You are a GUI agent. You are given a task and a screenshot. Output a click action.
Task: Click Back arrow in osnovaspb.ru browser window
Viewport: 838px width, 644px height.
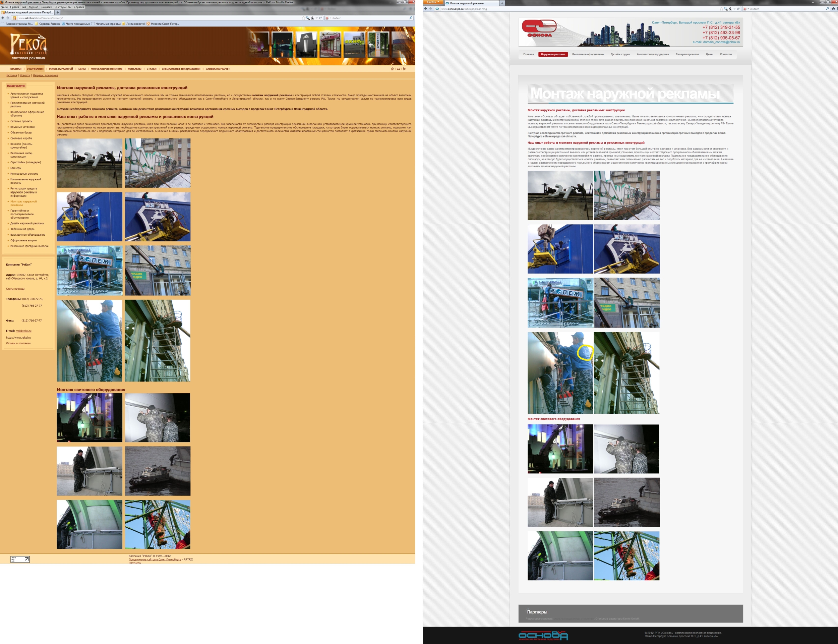(425, 9)
